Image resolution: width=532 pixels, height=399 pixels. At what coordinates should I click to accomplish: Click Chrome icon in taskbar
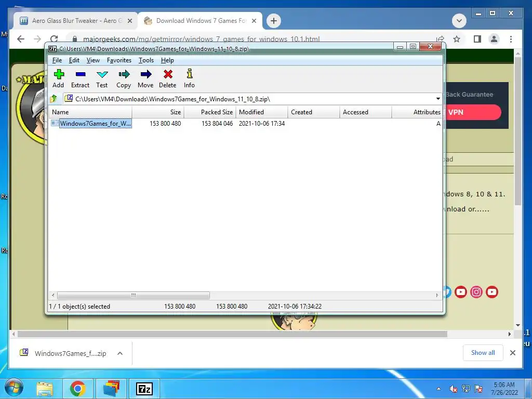tap(78, 389)
